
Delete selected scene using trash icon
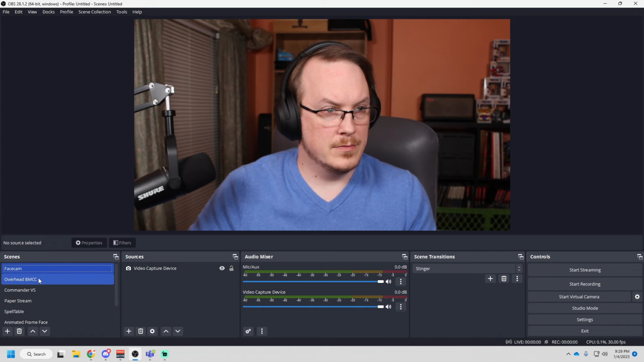coord(19,331)
